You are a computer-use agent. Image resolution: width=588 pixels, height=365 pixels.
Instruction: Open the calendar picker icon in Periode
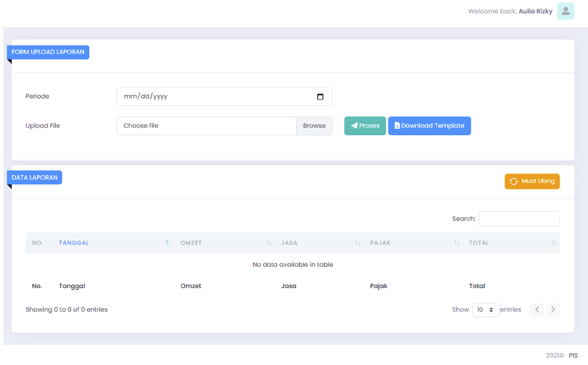click(x=320, y=96)
